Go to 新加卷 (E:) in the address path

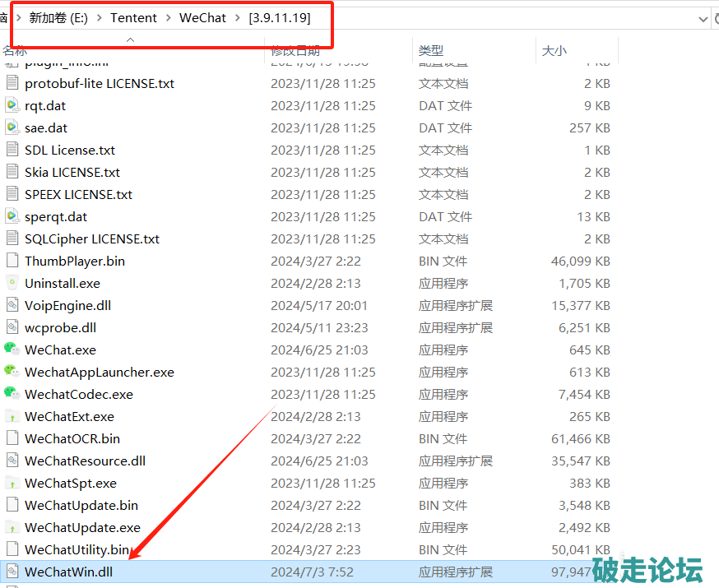click(x=60, y=18)
